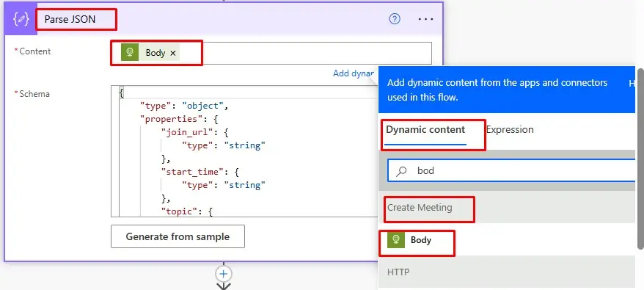The width and height of the screenshot is (644, 290).
Task: Insert a new step with plus icon
Action: point(224,274)
